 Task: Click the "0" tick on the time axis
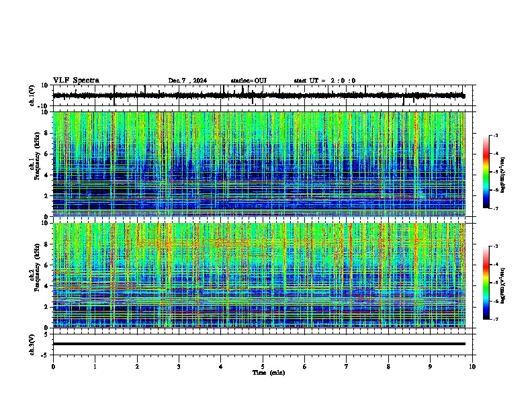(x=53, y=367)
